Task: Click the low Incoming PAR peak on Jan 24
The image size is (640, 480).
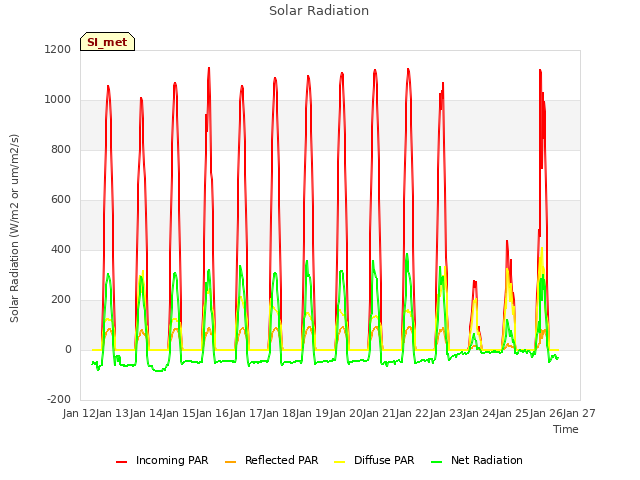Action: [x=474, y=281]
